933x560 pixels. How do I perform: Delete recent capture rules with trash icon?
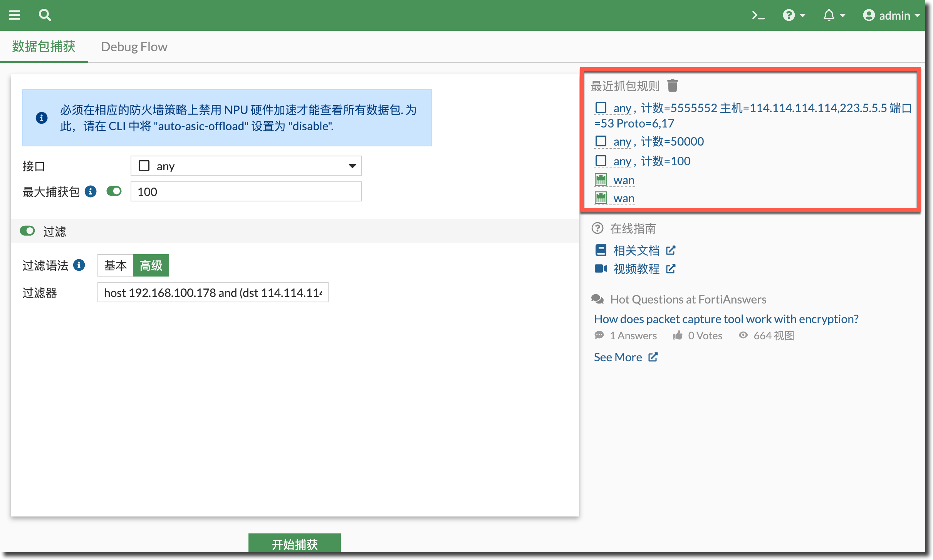(x=673, y=86)
